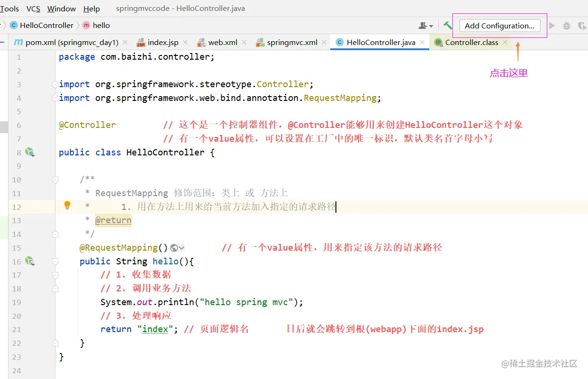Click the yellow light bulb on line 12
588x379 pixels.
[x=67, y=205]
